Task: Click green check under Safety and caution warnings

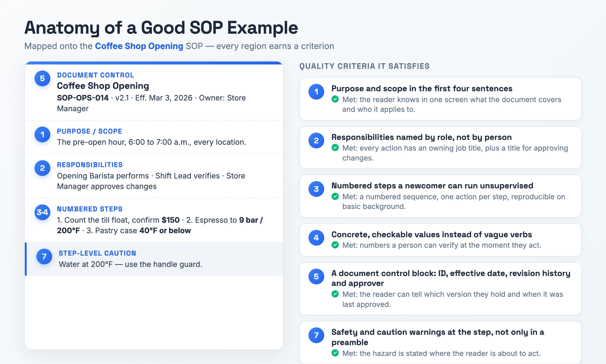Action: [335, 353]
